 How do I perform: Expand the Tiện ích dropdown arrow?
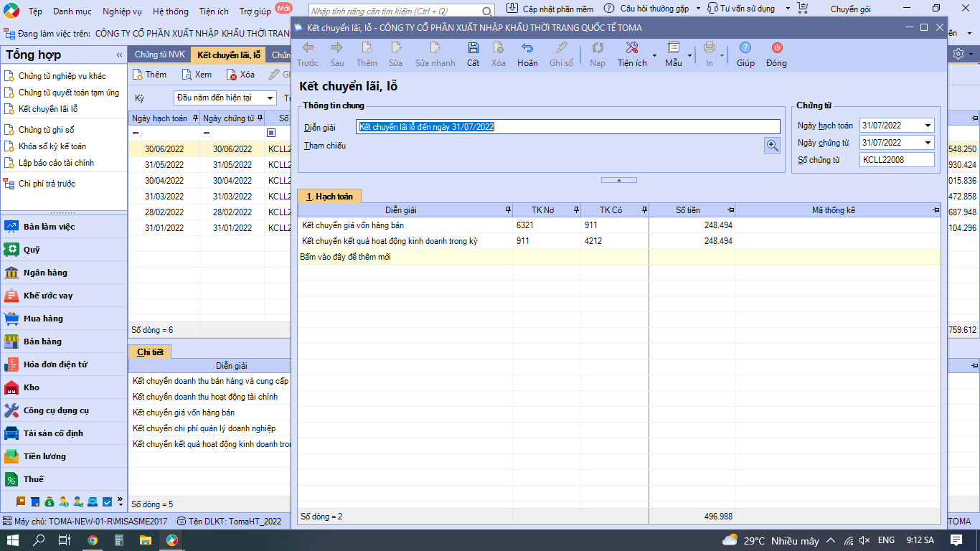click(654, 55)
